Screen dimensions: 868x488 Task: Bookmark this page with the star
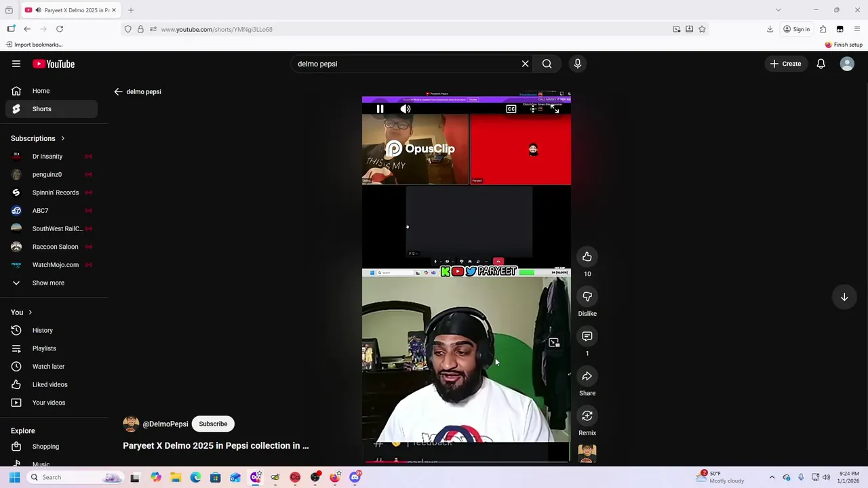(x=702, y=29)
